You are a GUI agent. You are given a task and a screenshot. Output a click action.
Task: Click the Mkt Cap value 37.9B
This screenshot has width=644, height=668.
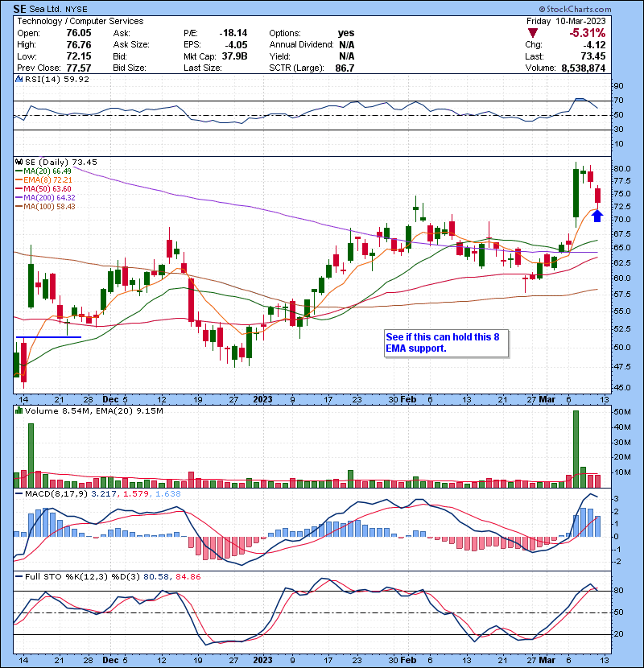click(x=234, y=56)
